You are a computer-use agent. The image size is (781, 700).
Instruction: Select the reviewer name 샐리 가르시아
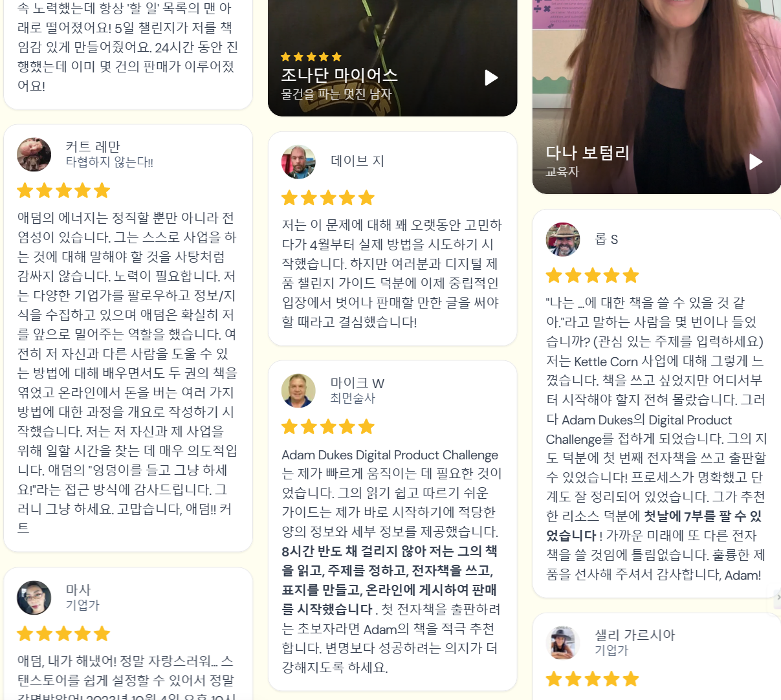(635, 635)
